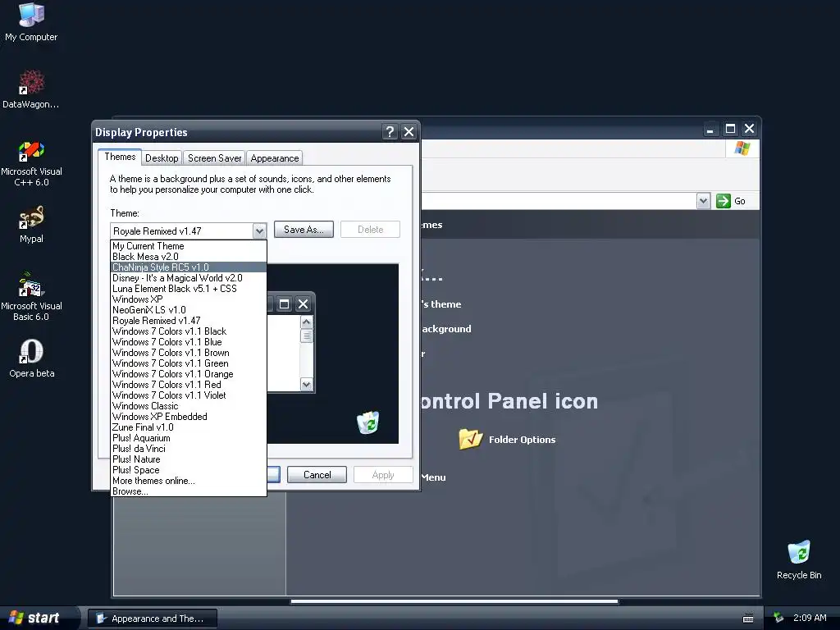The height and width of the screenshot is (630, 840).
Task: Open the Appearance tab
Action: (x=274, y=158)
